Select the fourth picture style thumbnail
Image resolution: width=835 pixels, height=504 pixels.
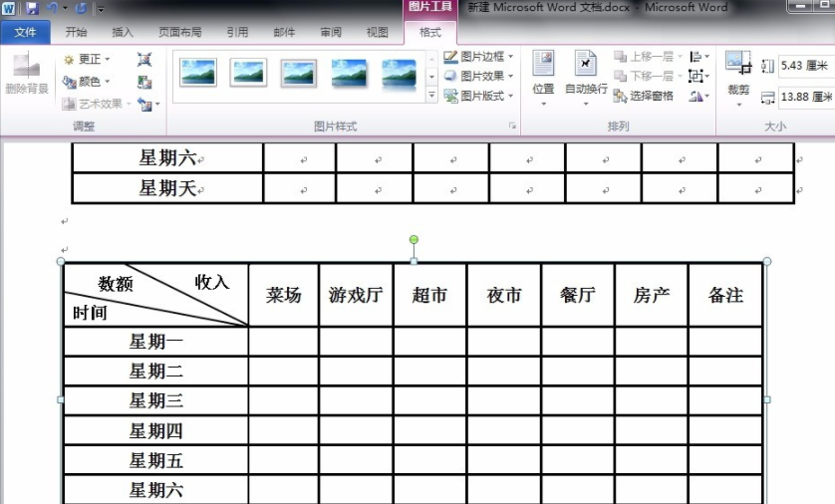pyautogui.click(x=349, y=73)
